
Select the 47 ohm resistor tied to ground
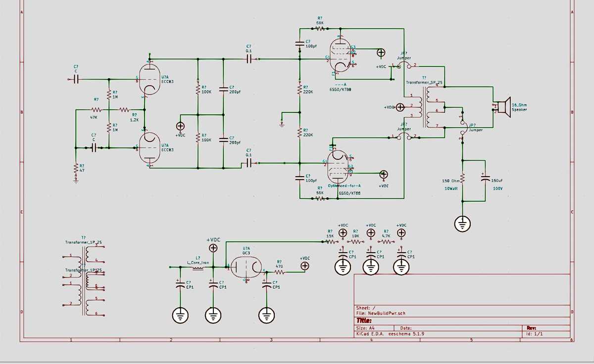pos(76,169)
